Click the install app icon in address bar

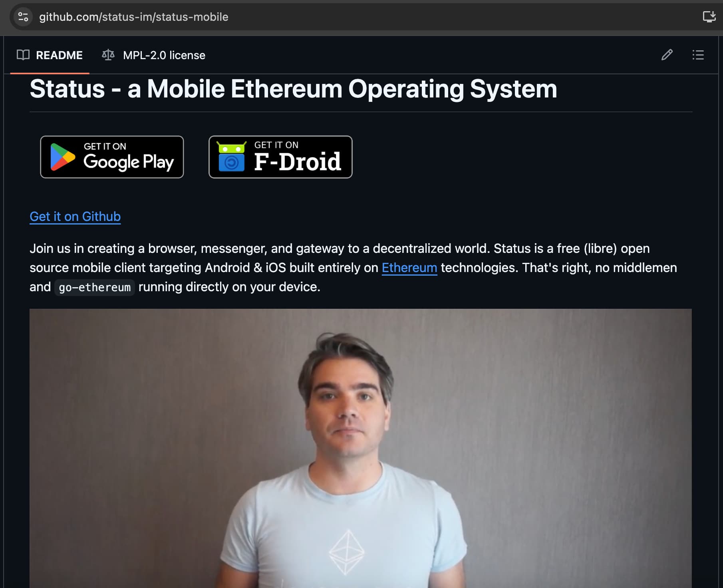pyautogui.click(x=709, y=17)
